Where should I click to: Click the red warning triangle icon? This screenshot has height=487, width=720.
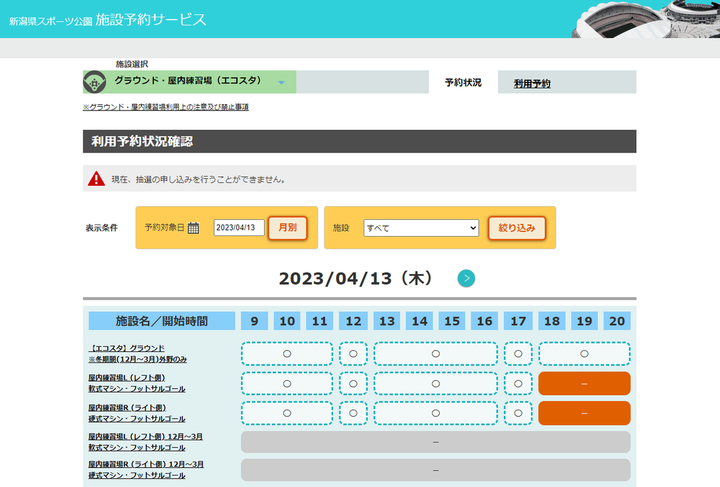96,179
